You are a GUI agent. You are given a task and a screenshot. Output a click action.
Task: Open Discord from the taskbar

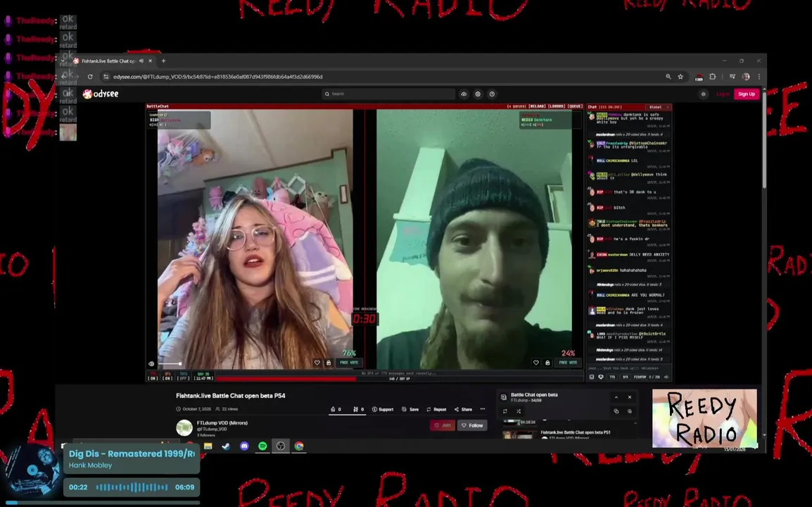tap(244, 446)
